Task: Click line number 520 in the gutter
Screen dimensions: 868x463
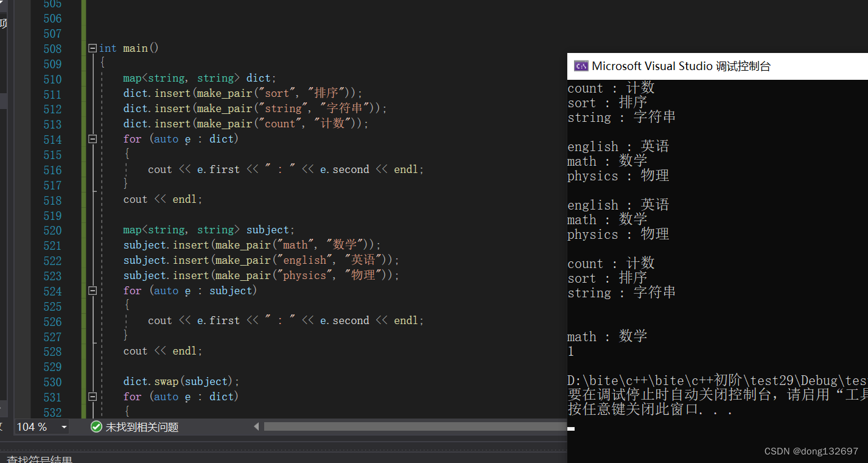Action: click(52, 230)
